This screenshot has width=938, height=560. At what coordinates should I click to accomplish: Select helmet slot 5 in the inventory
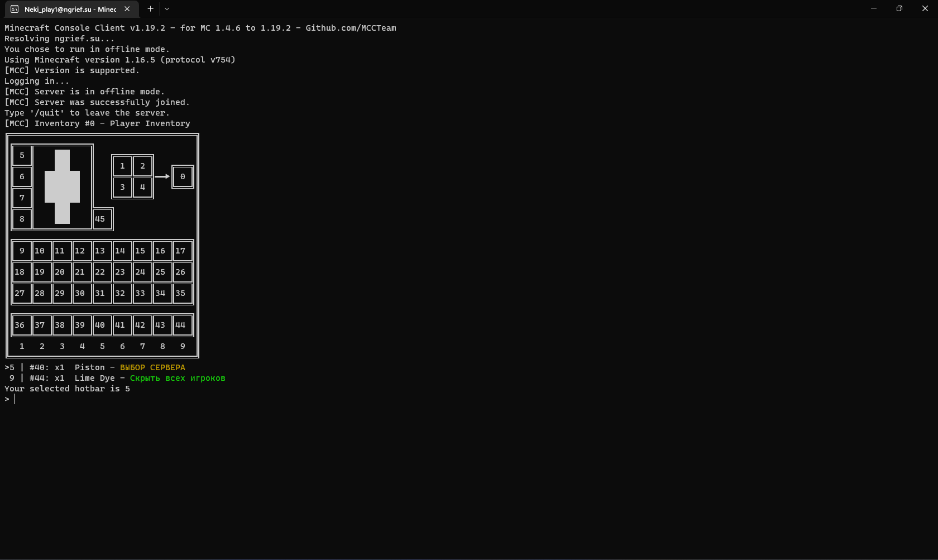(22, 156)
